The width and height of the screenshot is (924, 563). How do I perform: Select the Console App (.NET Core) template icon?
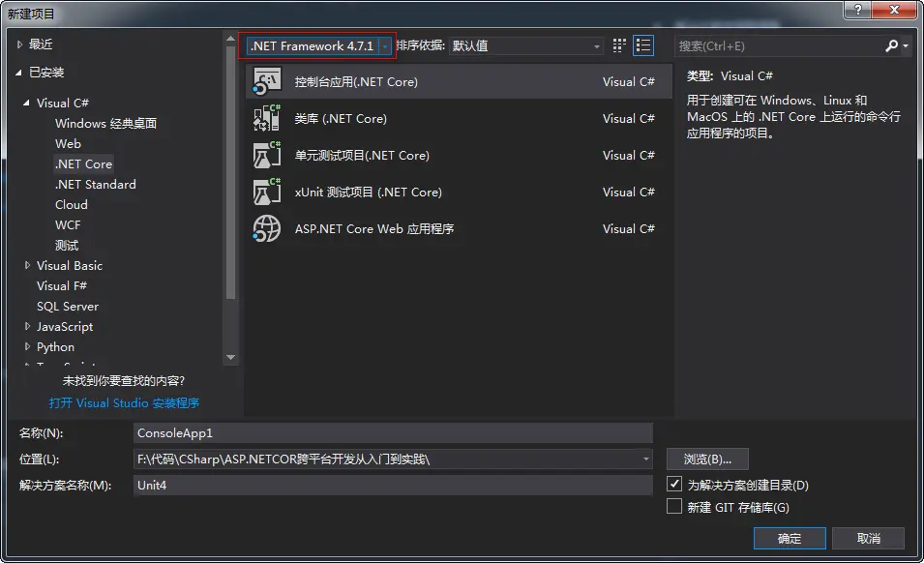pos(267,81)
